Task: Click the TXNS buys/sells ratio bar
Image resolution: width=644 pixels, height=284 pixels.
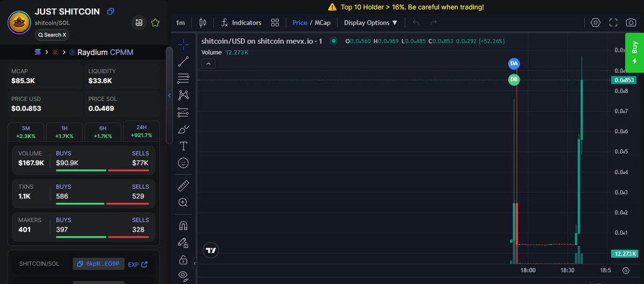Action: pos(102,204)
